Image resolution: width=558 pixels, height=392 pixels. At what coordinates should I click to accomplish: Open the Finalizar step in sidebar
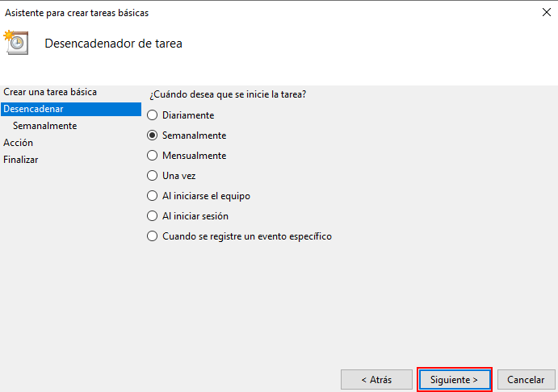tap(21, 160)
